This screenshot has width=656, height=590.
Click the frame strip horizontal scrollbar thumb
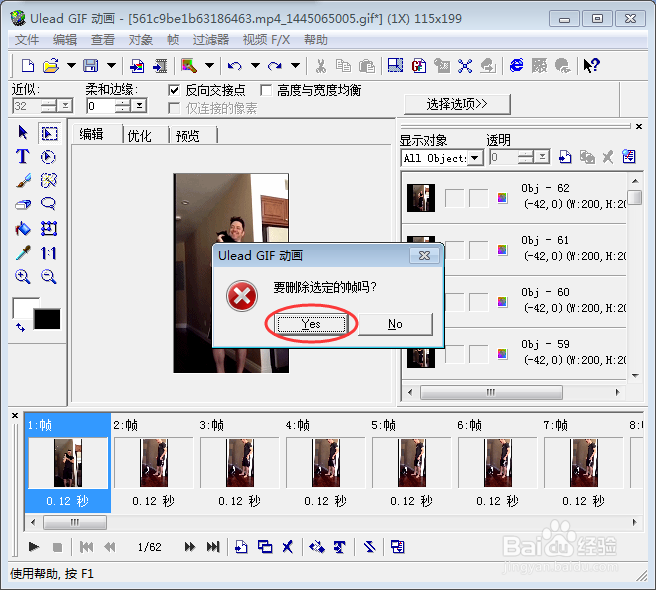tap(75, 522)
